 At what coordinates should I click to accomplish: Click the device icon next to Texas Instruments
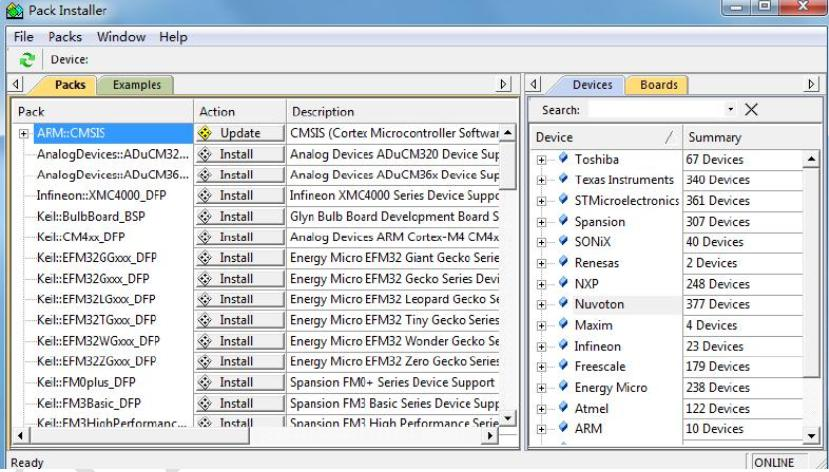pos(564,179)
